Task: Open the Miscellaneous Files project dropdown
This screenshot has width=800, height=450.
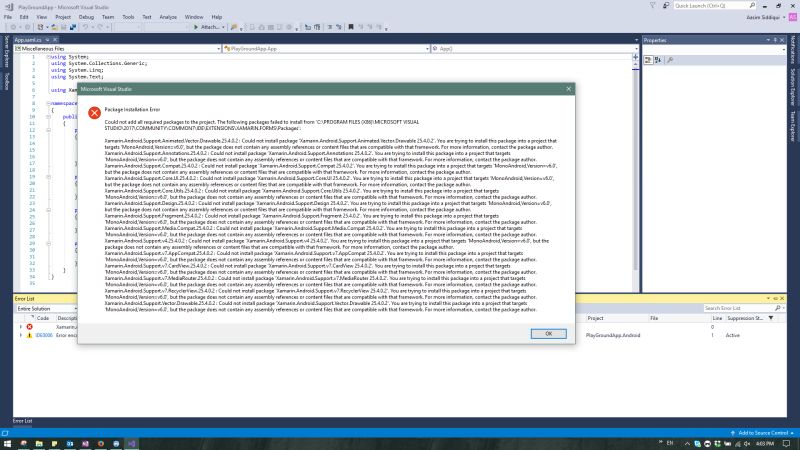Action: pos(117,48)
